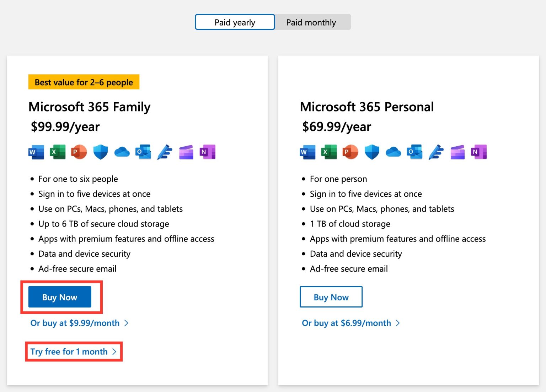Viewport: 546px width, 392px height.
Task: Select the OneDrive cloud icon, Family card
Action: pos(122,152)
